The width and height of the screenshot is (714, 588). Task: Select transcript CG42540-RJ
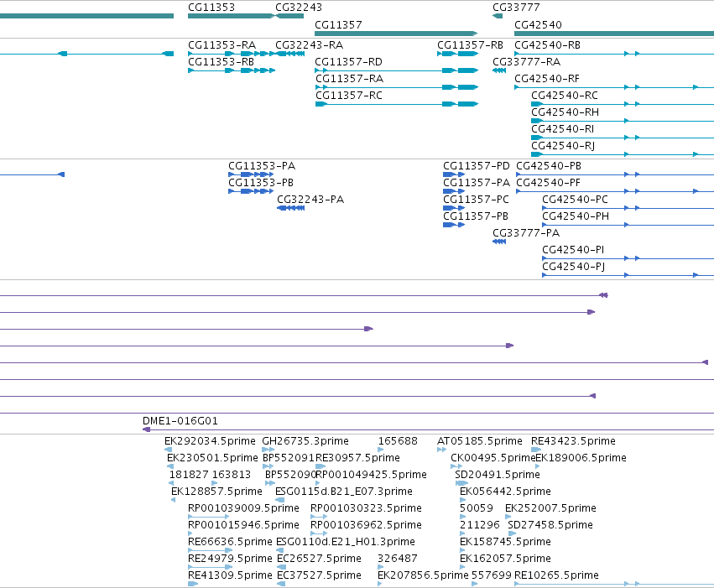563,146
